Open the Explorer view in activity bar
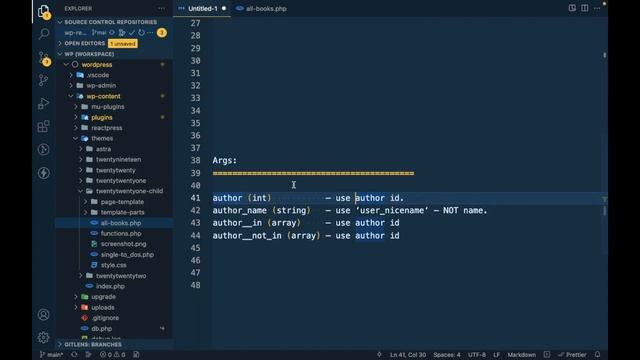The width and height of the screenshot is (640, 360). pyautogui.click(x=44, y=11)
